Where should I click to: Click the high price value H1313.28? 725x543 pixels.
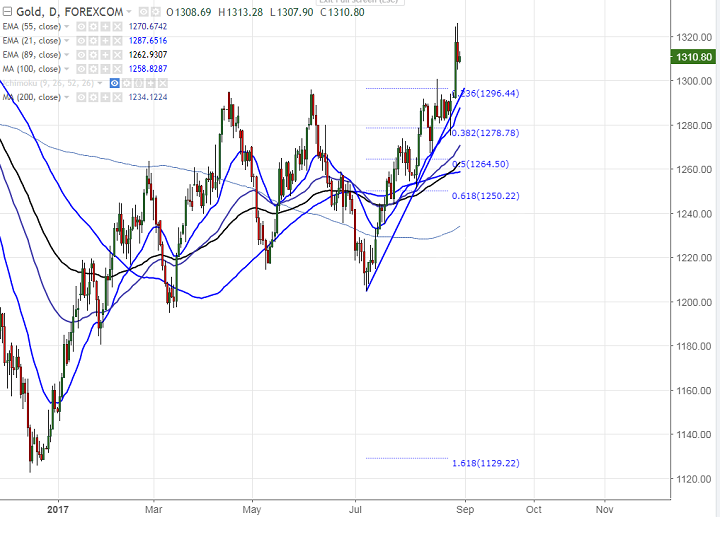click(x=240, y=12)
